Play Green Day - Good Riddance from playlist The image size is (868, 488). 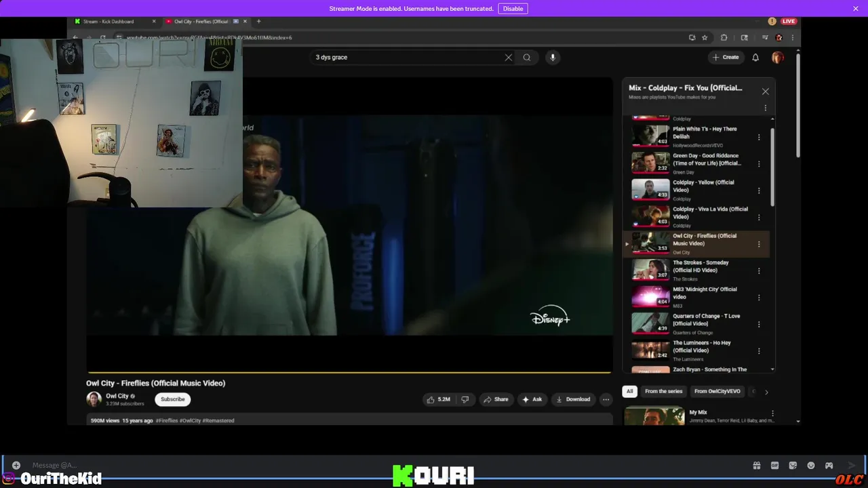[696, 163]
